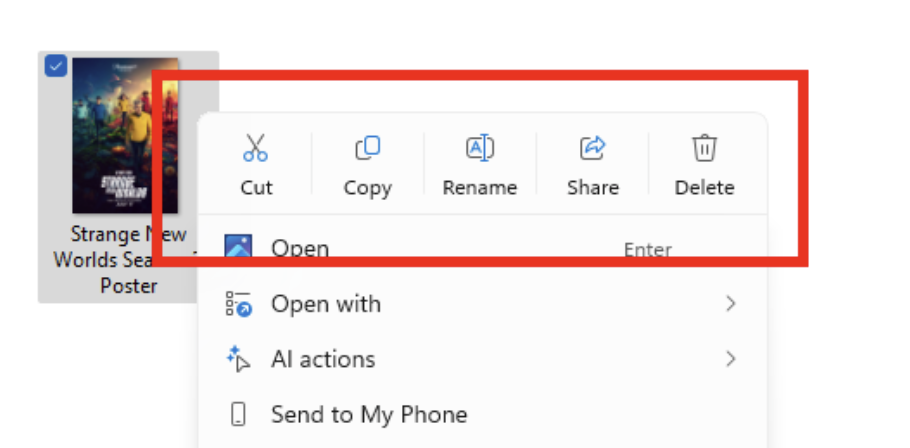Screen dimensions: 910x448
Task: Select the Rename icon
Action: click(x=480, y=149)
